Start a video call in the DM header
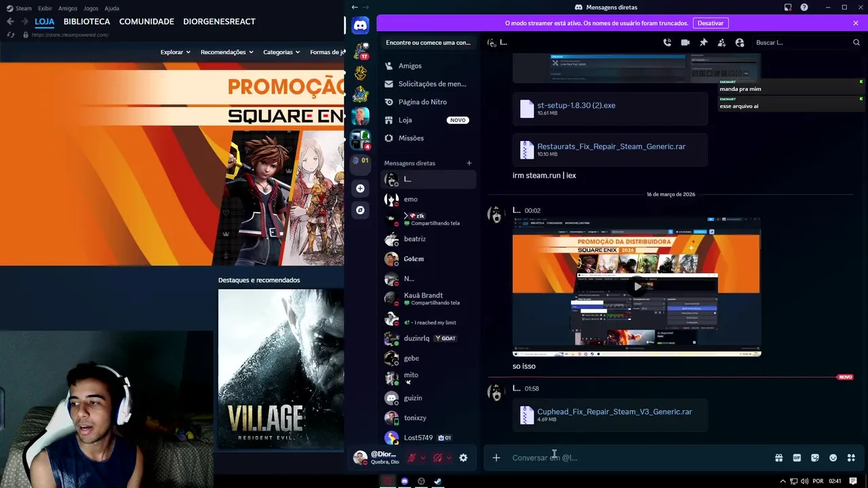Screen dimensions: 868x488 point(685,42)
